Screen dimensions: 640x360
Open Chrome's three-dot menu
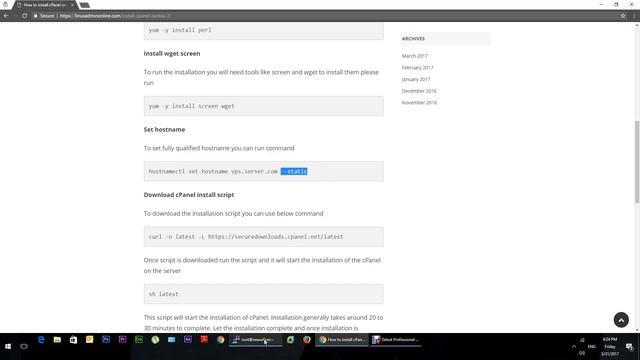(634, 16)
